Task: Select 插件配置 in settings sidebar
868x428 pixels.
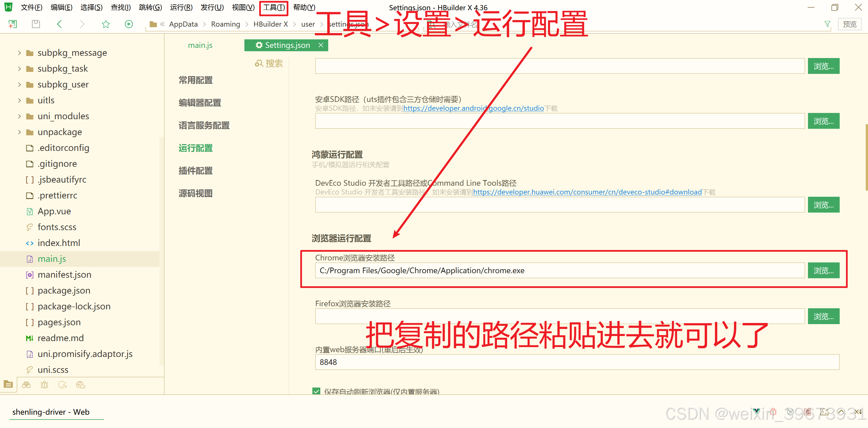Action: pyautogui.click(x=195, y=171)
